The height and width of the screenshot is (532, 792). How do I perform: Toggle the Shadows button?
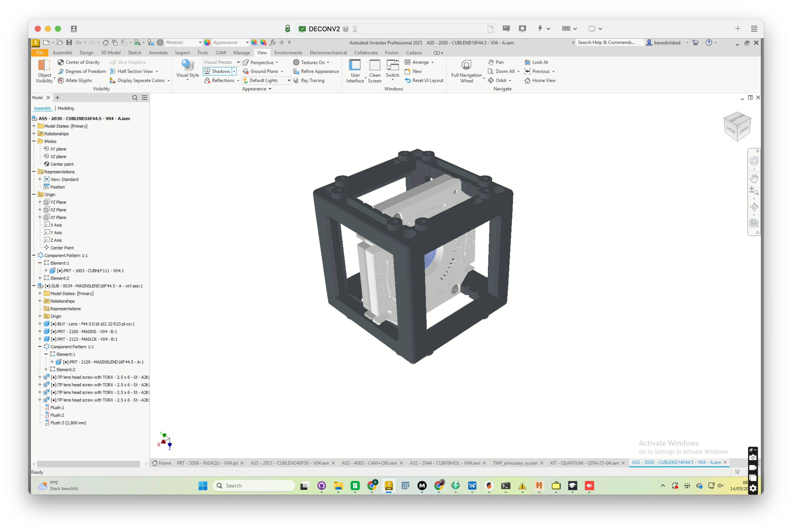tap(217, 71)
